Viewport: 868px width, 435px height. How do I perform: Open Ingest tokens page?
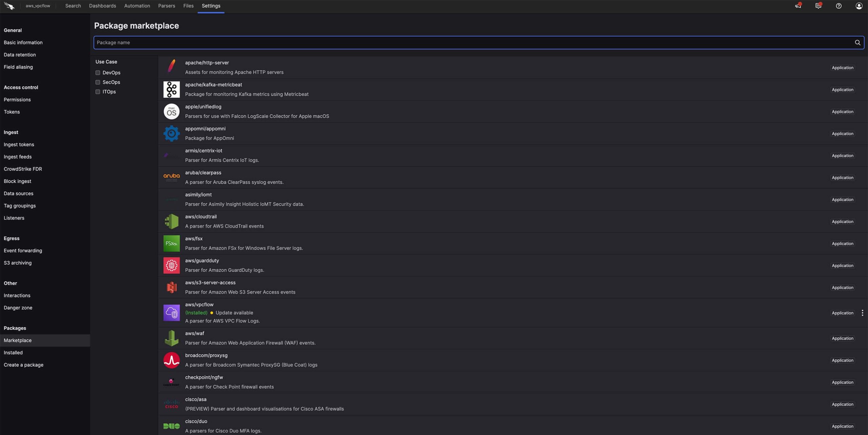(19, 145)
